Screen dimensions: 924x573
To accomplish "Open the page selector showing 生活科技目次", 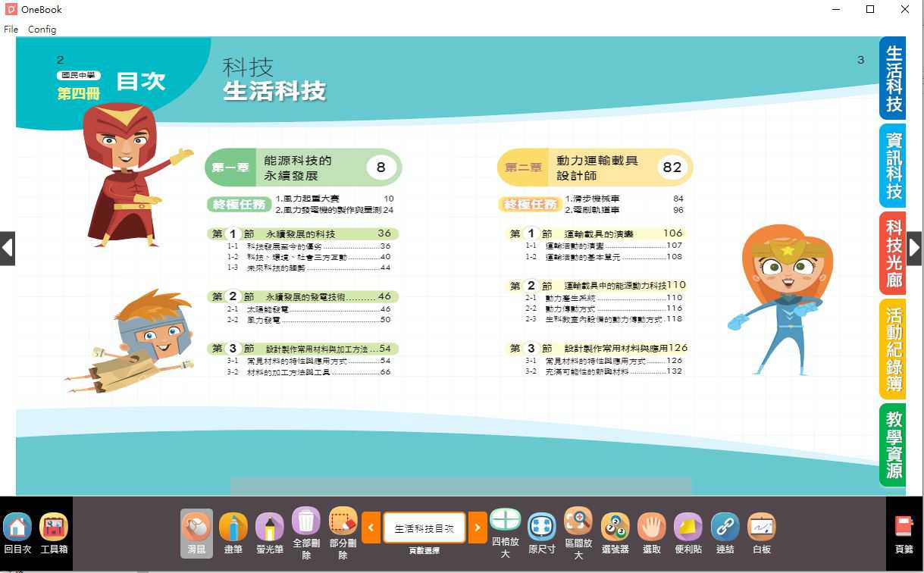I will 424,528.
